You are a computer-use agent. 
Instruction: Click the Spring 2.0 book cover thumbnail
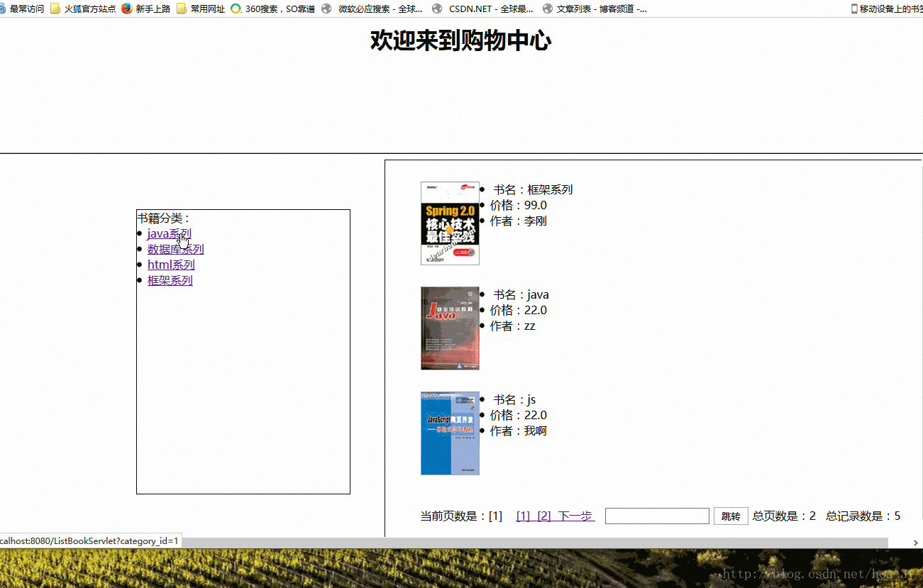click(450, 223)
